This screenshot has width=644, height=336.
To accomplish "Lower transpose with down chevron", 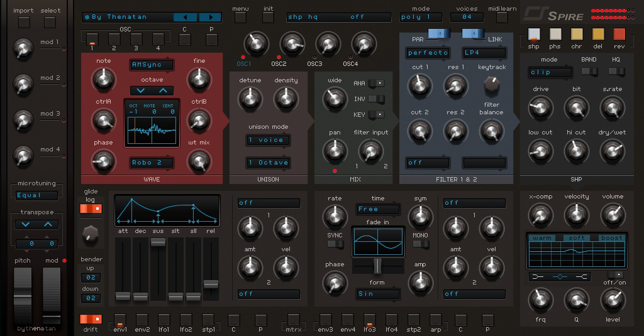I will (26, 224).
